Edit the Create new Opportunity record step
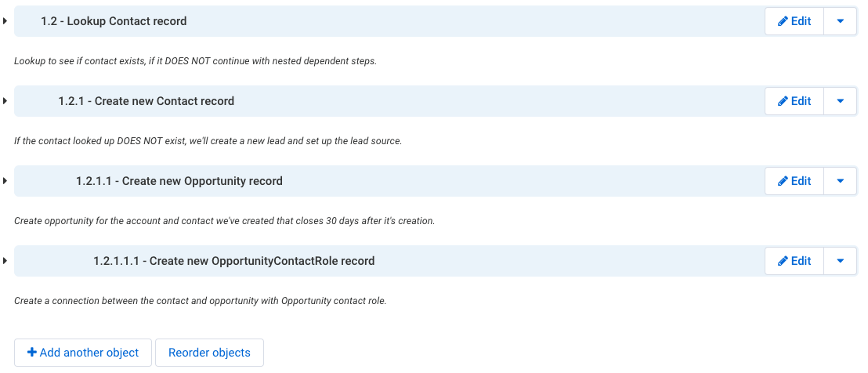868x373 pixels. (x=794, y=181)
